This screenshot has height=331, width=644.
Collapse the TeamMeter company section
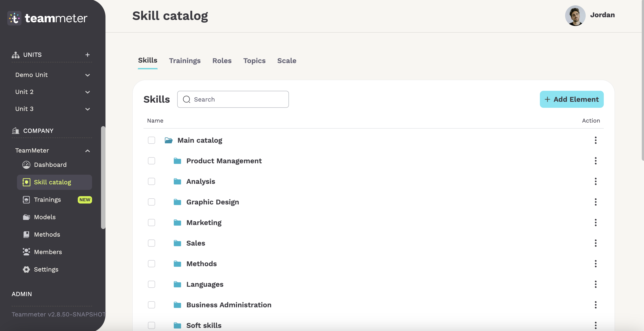[x=88, y=151]
